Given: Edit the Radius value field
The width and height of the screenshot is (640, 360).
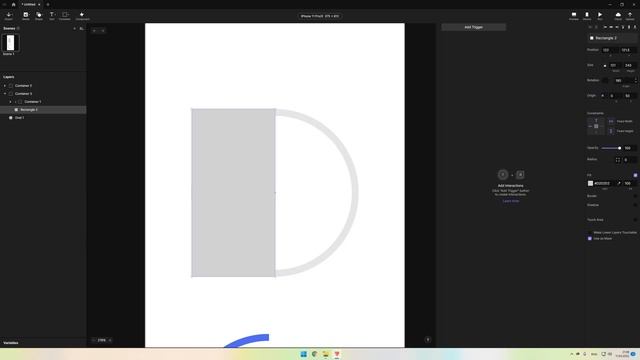Looking at the screenshot, I should [629, 160].
